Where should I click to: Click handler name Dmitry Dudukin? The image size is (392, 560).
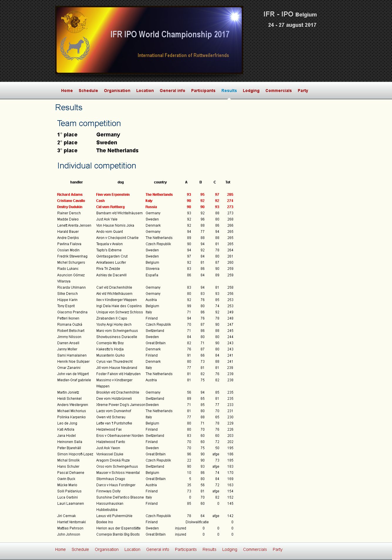click(x=70, y=207)
